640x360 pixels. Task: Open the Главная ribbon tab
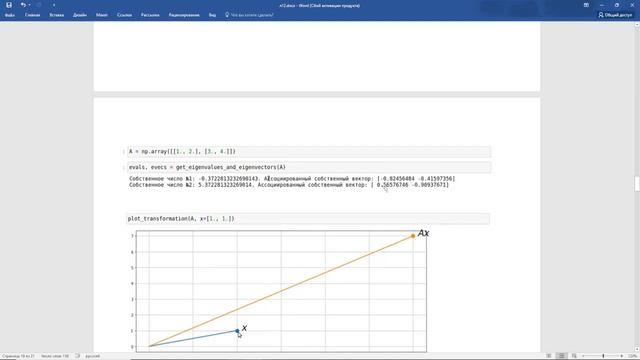[32, 15]
